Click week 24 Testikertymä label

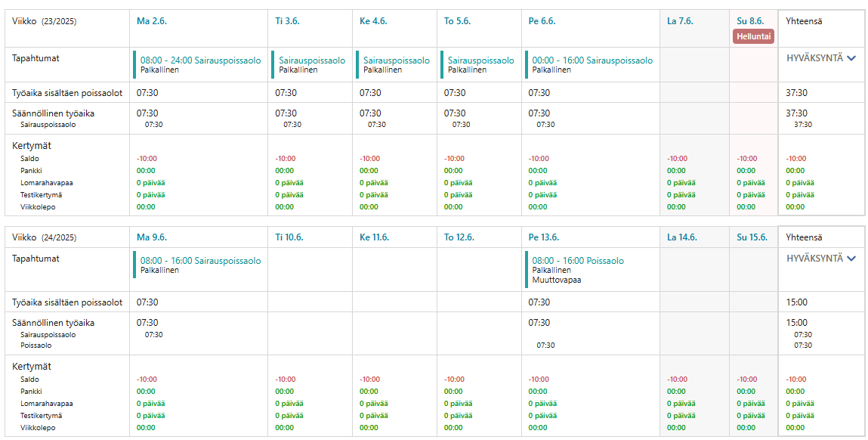click(x=41, y=416)
